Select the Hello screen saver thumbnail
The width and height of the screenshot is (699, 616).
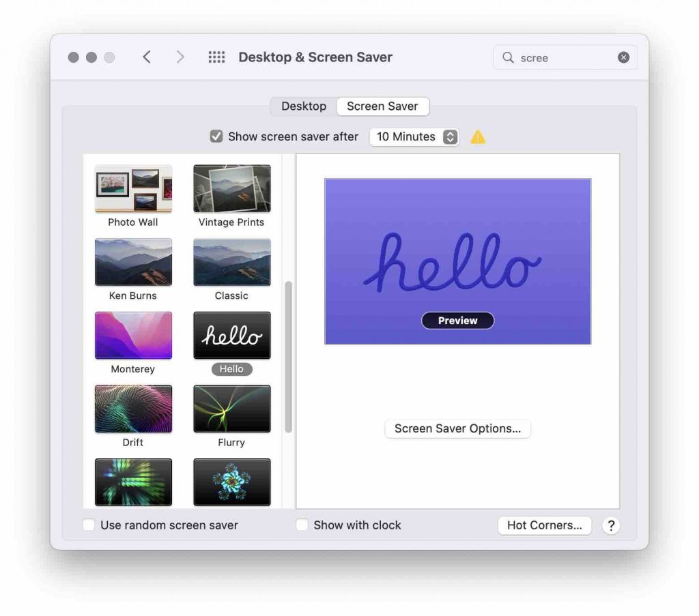point(232,336)
